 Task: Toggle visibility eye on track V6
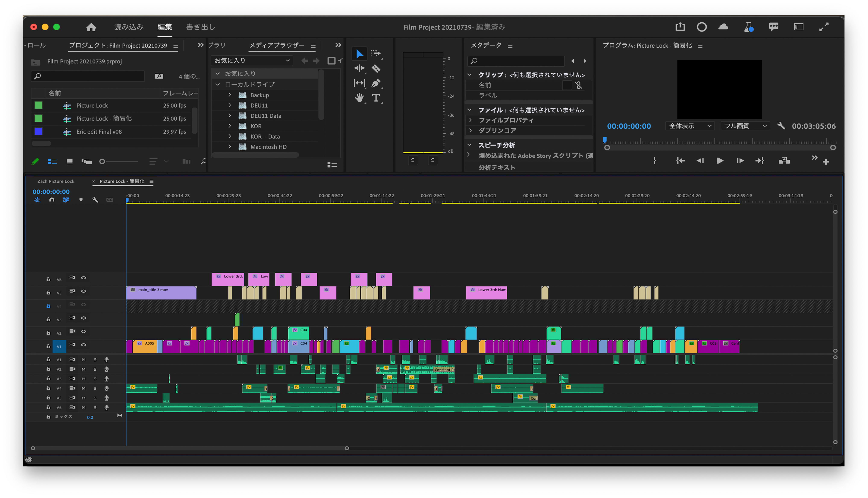[x=84, y=278]
